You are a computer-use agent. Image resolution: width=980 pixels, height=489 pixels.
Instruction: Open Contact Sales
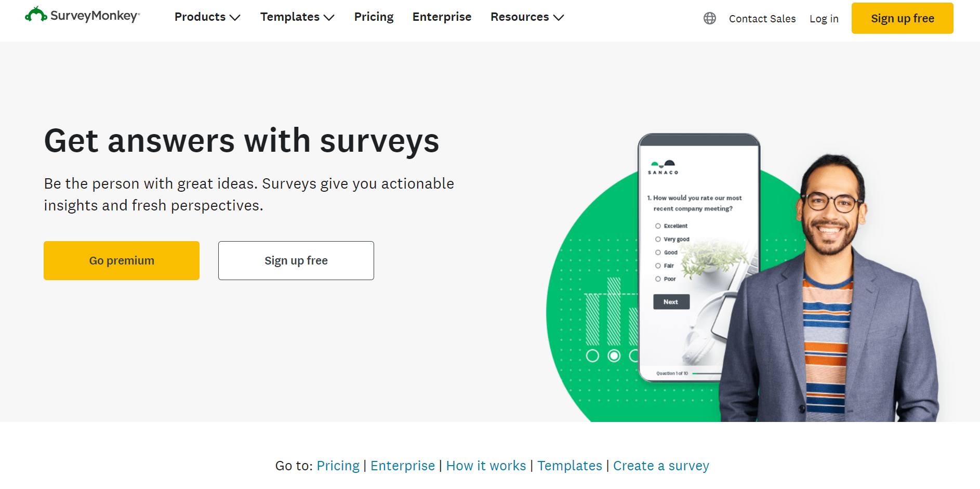coord(762,19)
